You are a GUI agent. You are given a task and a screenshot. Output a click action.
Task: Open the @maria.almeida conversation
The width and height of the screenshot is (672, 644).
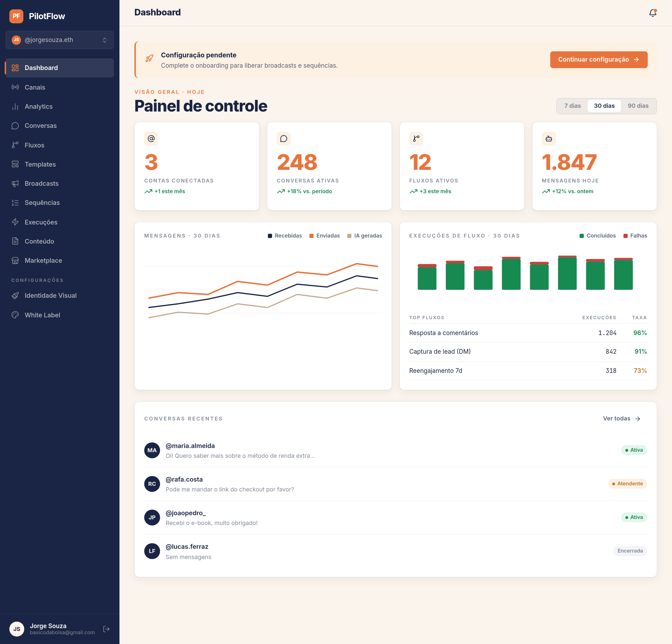tap(395, 450)
